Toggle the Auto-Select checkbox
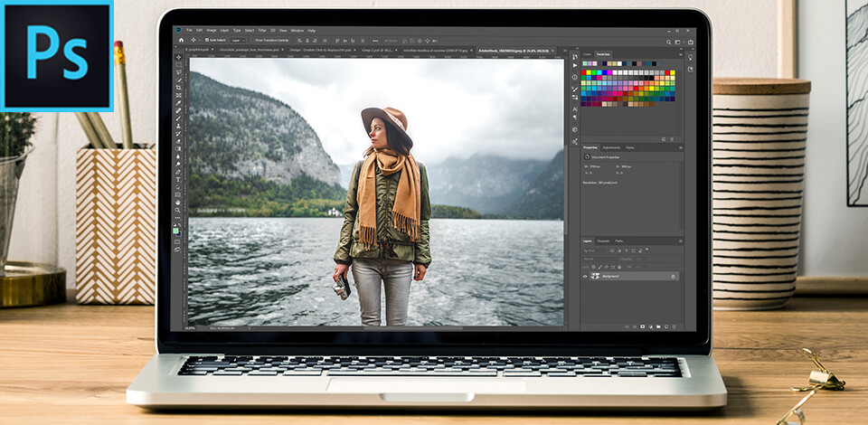The width and height of the screenshot is (868, 425). point(207,41)
